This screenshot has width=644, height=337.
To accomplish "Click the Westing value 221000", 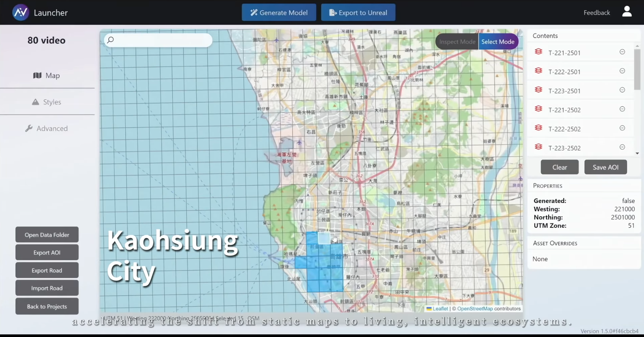I will (x=624, y=209).
